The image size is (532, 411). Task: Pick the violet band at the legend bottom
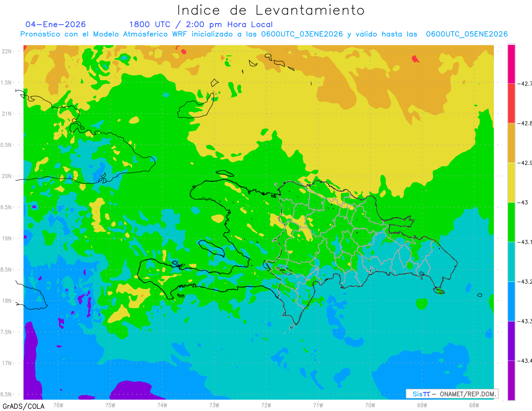(x=511, y=380)
